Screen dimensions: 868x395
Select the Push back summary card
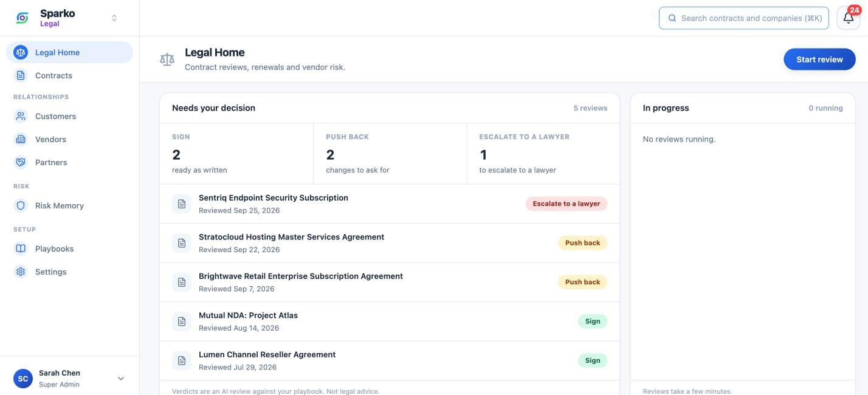click(390, 154)
